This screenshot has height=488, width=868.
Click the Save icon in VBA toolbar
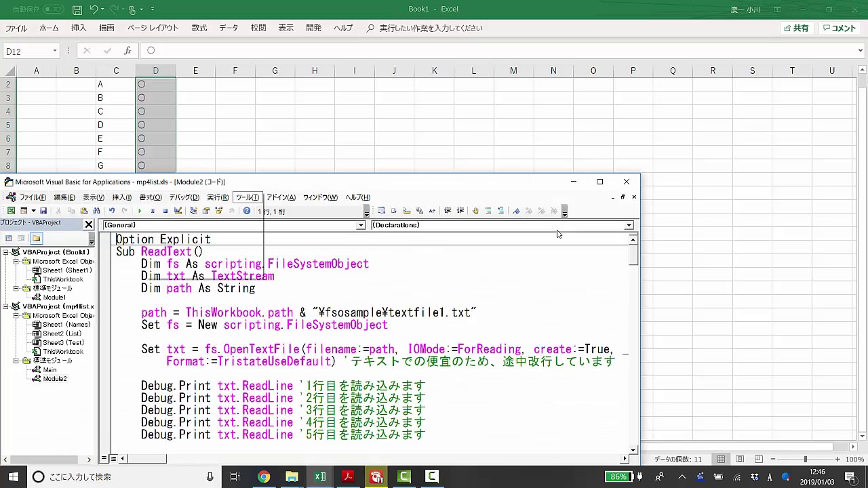pos(43,211)
